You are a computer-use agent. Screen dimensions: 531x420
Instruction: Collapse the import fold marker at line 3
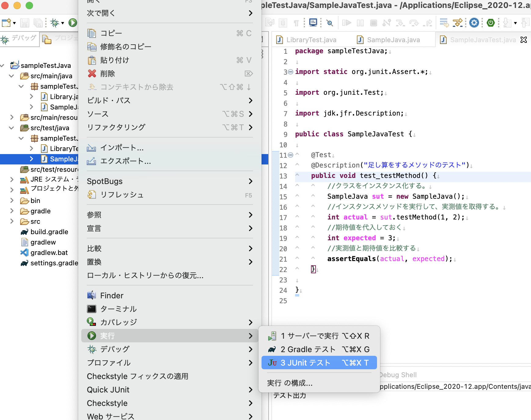tap(291, 72)
